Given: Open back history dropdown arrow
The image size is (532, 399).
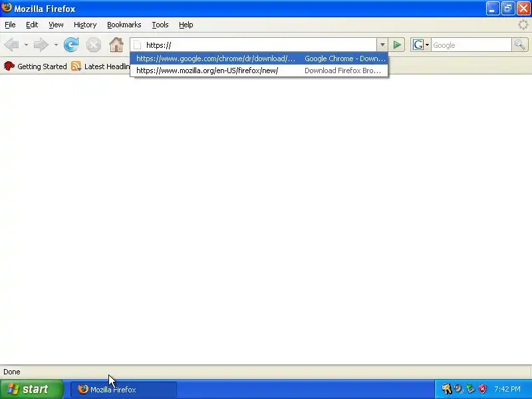Looking at the screenshot, I should pos(26,45).
